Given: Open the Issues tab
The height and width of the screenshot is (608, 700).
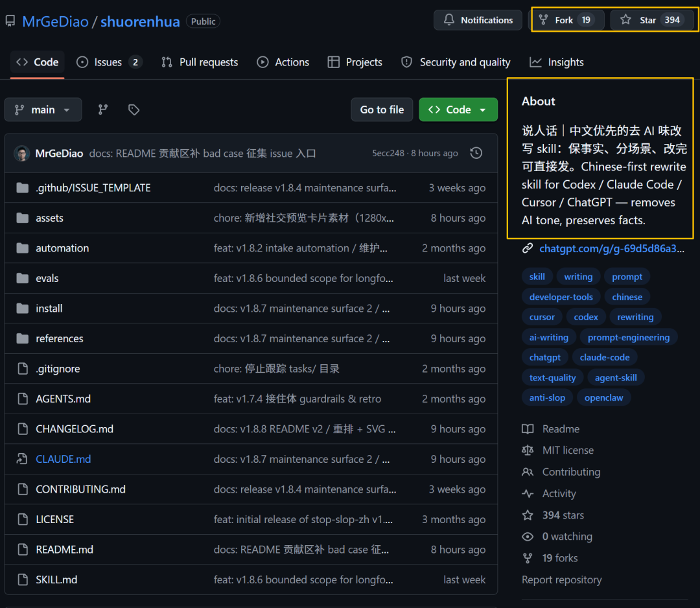Looking at the screenshot, I should coord(109,62).
